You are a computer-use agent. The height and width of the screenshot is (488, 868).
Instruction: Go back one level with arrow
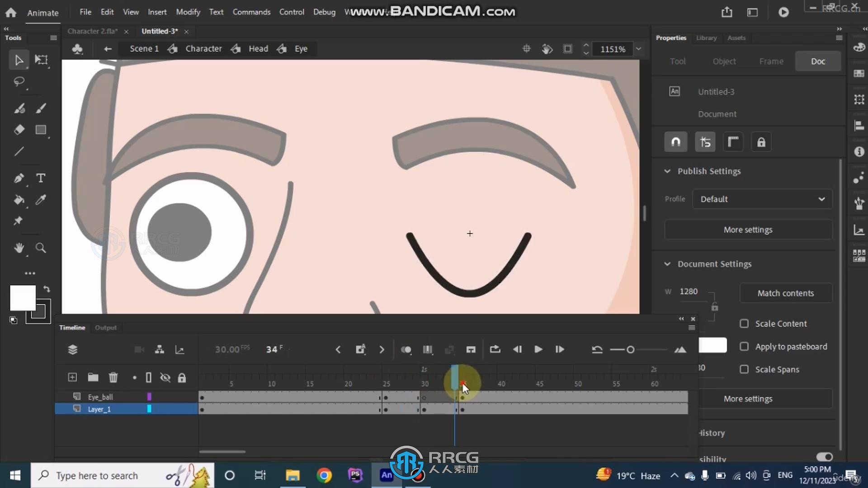(108, 49)
